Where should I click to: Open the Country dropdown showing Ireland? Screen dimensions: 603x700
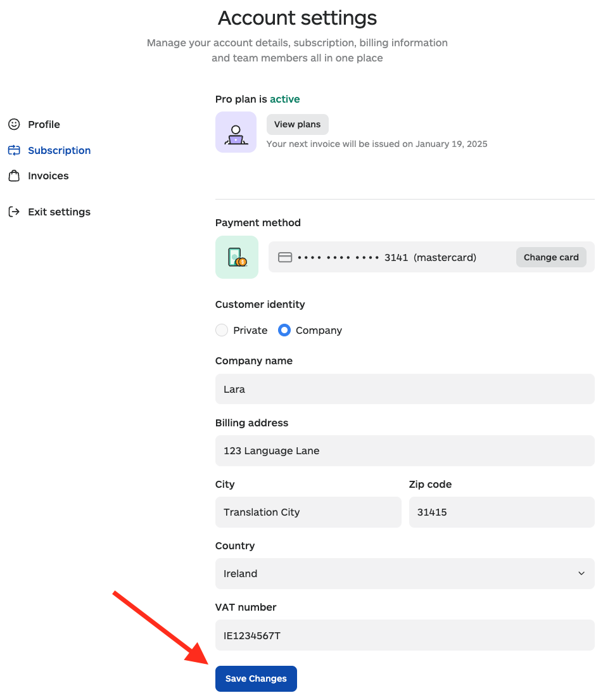[404, 573]
